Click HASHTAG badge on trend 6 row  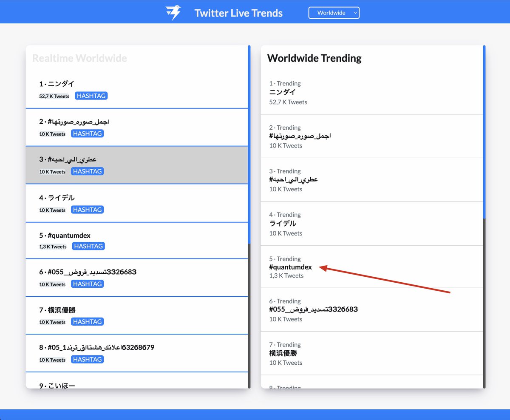pyautogui.click(x=88, y=284)
